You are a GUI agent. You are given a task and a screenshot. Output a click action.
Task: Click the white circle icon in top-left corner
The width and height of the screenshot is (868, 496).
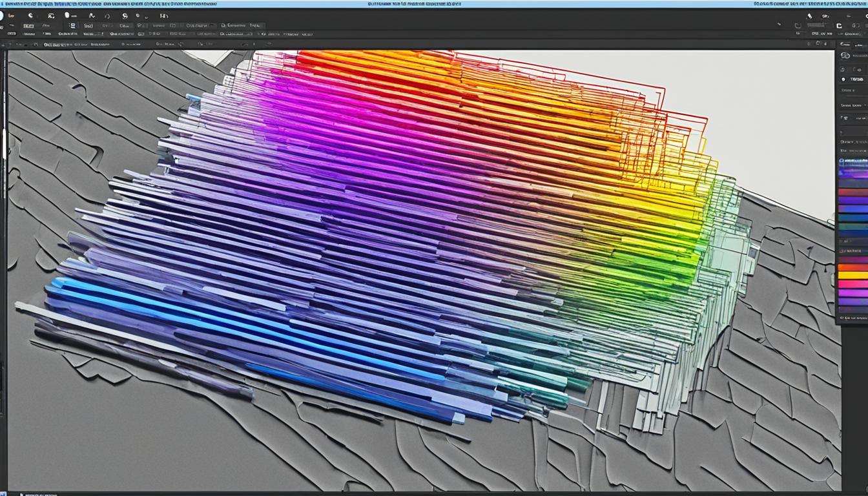2,15
